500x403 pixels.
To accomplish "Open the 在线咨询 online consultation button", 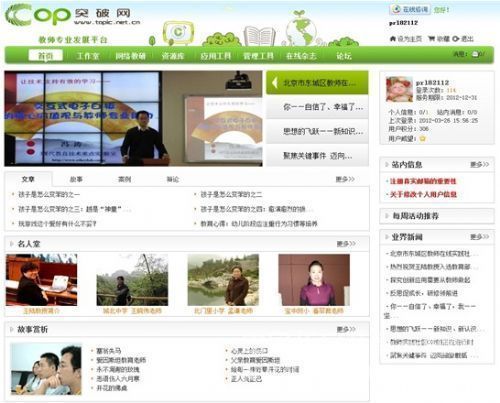I will (x=410, y=9).
